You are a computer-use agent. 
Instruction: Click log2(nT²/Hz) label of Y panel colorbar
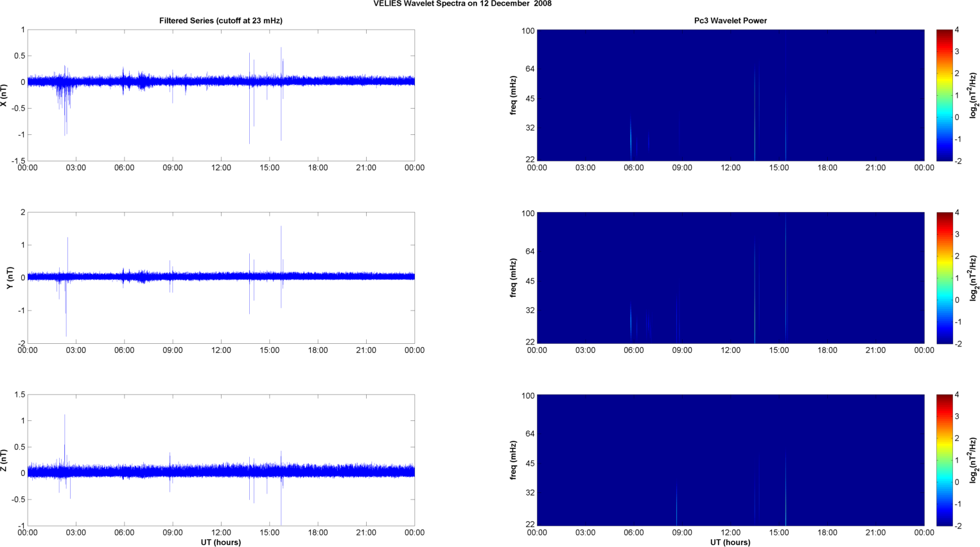pos(974,278)
